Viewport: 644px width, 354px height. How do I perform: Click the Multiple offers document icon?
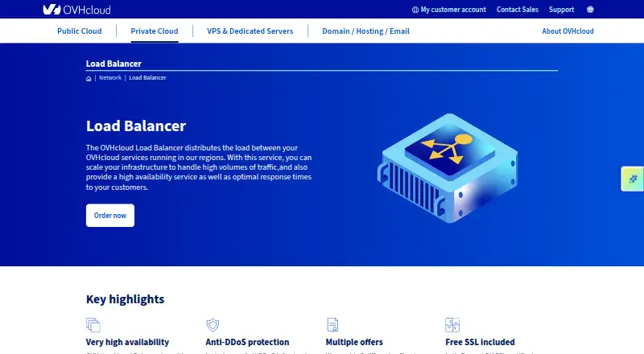pos(332,325)
